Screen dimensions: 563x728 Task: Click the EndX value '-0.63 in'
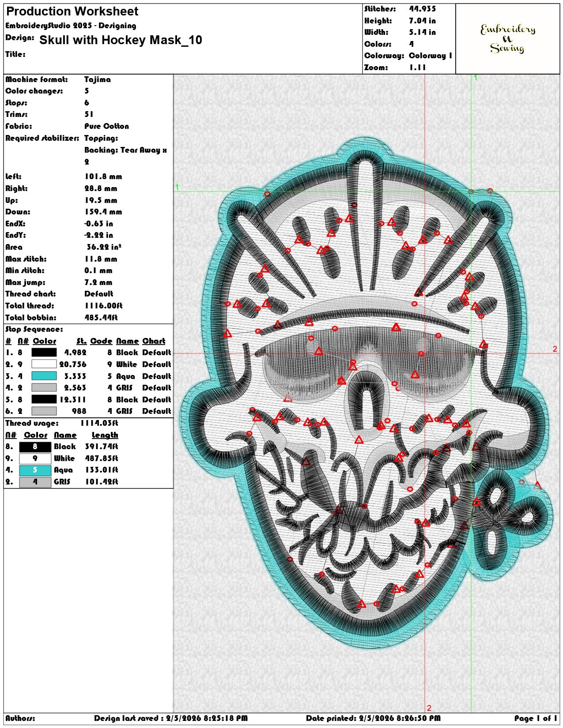pos(99,224)
